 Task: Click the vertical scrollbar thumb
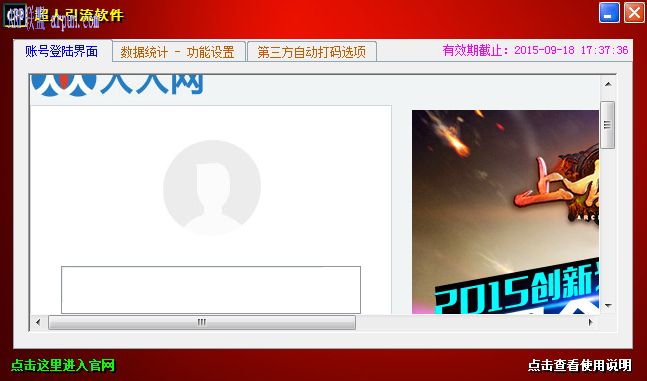[608, 125]
